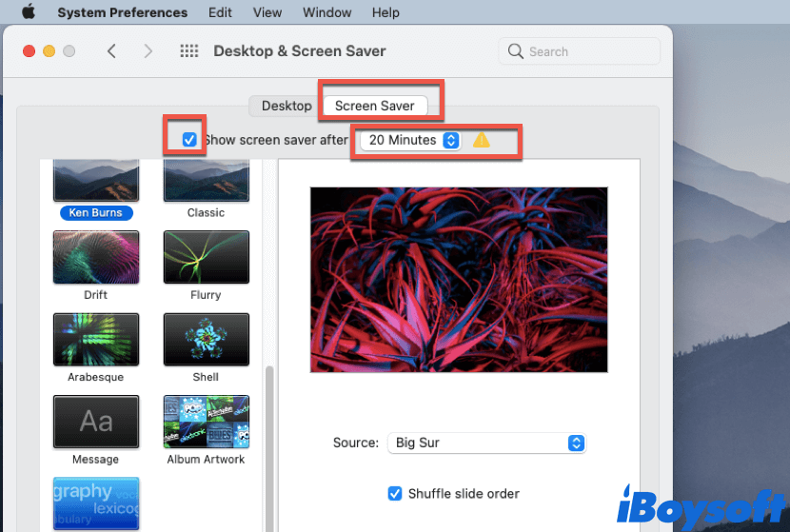
Task: Select the Flurry screen saver
Action: [x=206, y=257]
